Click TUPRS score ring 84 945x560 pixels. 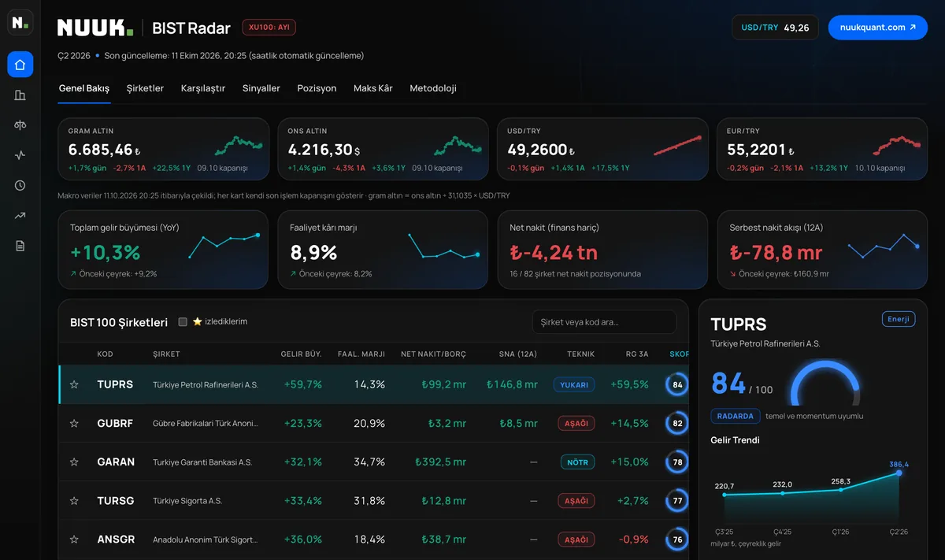pyautogui.click(x=677, y=384)
